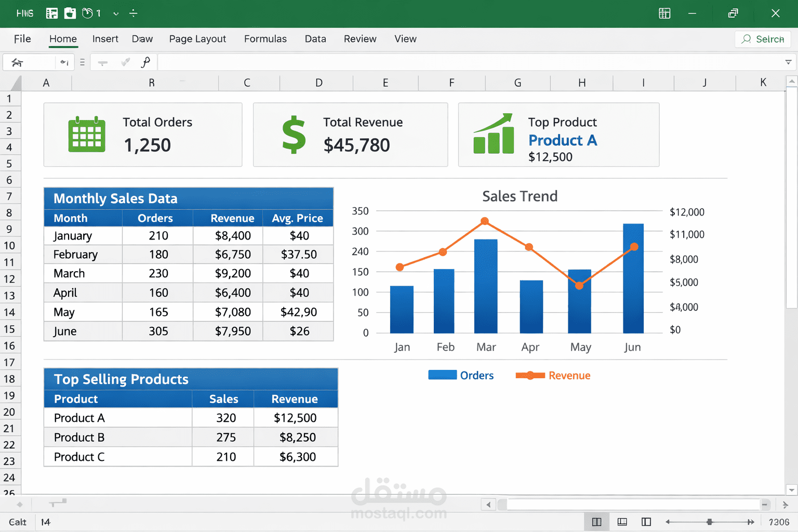Click the green dollar sign icon

click(294, 135)
